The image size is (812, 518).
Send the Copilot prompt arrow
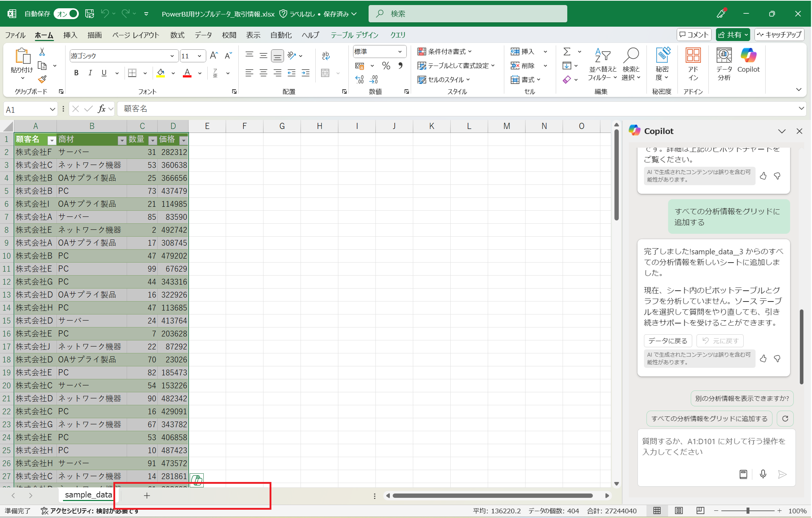[x=782, y=474]
